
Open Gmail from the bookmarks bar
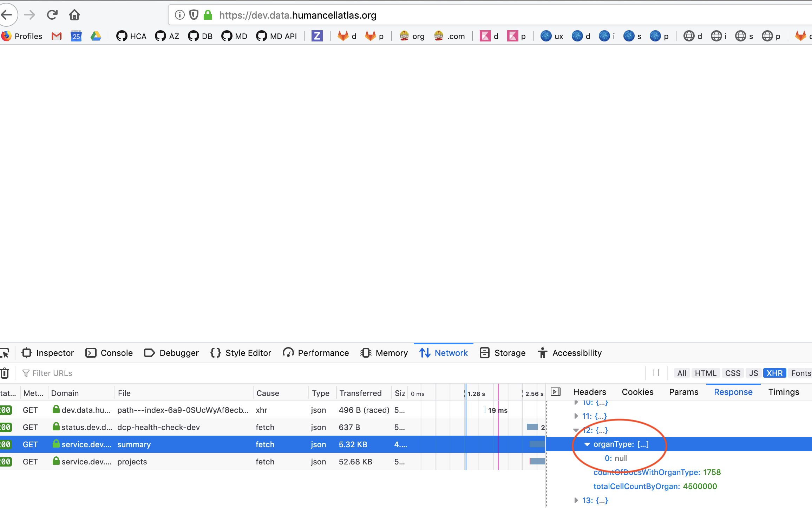click(56, 36)
